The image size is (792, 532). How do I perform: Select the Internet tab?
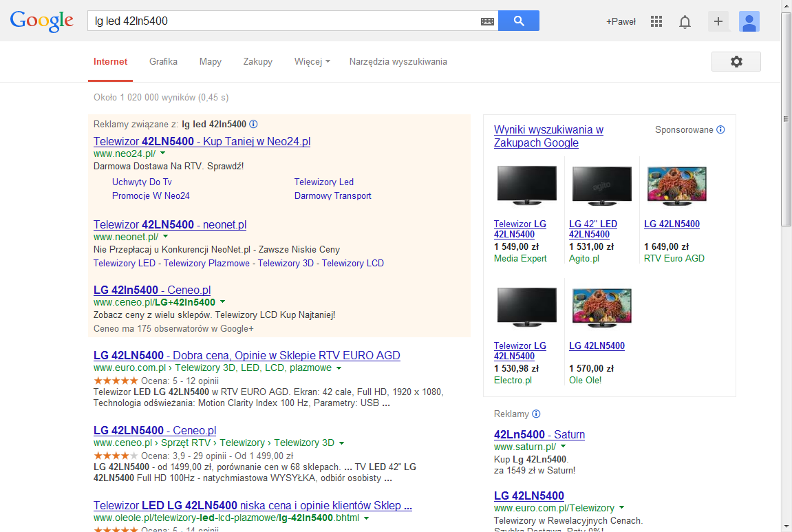coord(110,62)
